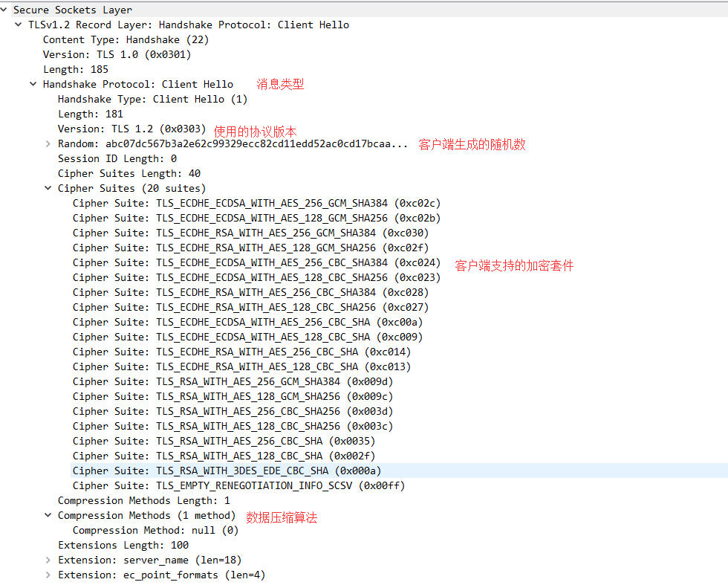Expand the Random field arrow
Image resolution: width=728 pixels, height=585 pixels.
click(x=48, y=143)
